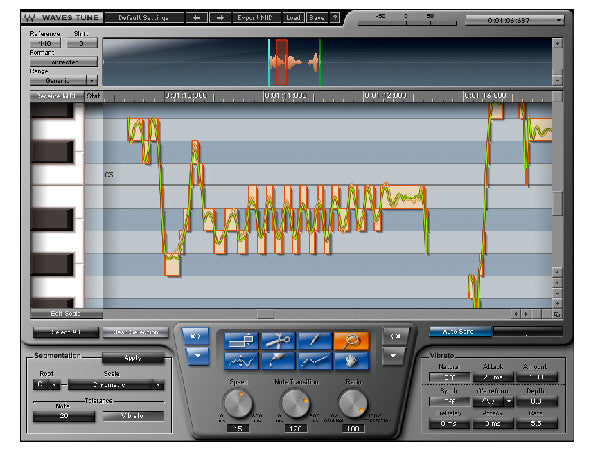Click the Waves Tune logo
This screenshot has width=600, height=450.
pyautogui.click(x=62, y=18)
